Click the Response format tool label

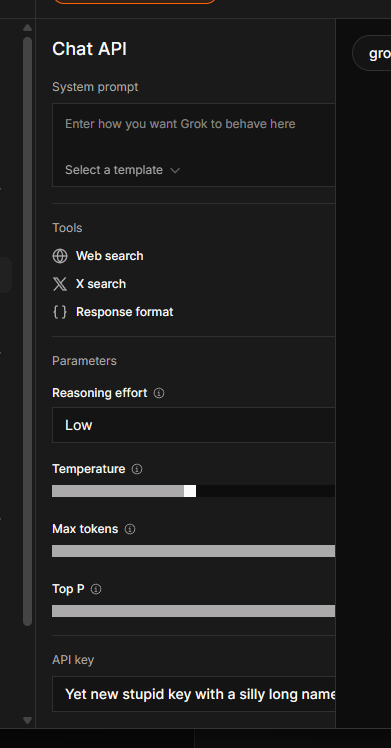pyautogui.click(x=124, y=312)
